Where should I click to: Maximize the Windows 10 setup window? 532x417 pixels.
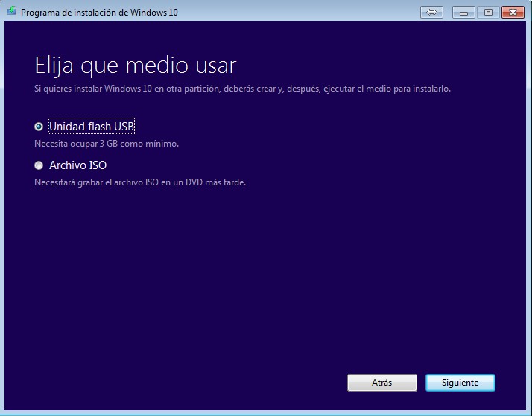pos(489,12)
